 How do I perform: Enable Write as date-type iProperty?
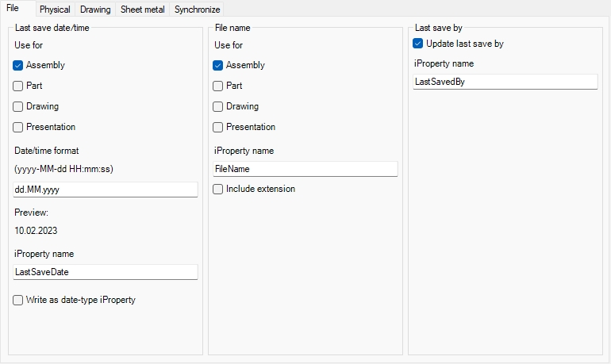click(18, 300)
